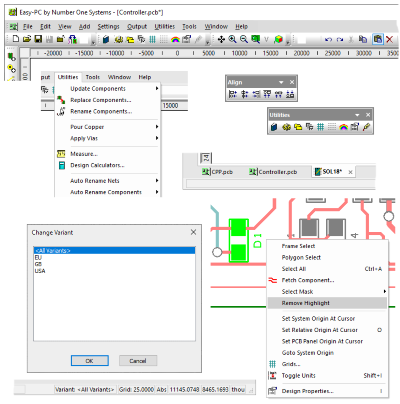Open the File menu
This screenshot has height=404, width=400.
point(28,26)
